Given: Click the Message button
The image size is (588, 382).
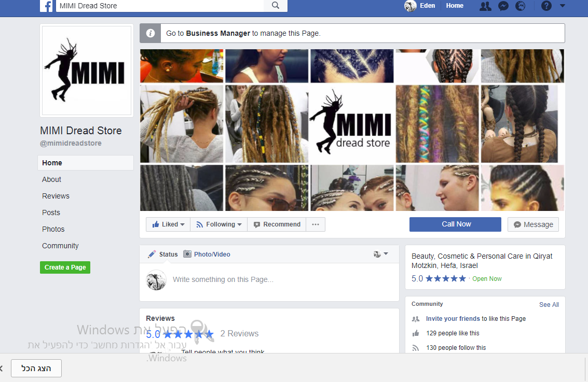Looking at the screenshot, I should 533,224.
